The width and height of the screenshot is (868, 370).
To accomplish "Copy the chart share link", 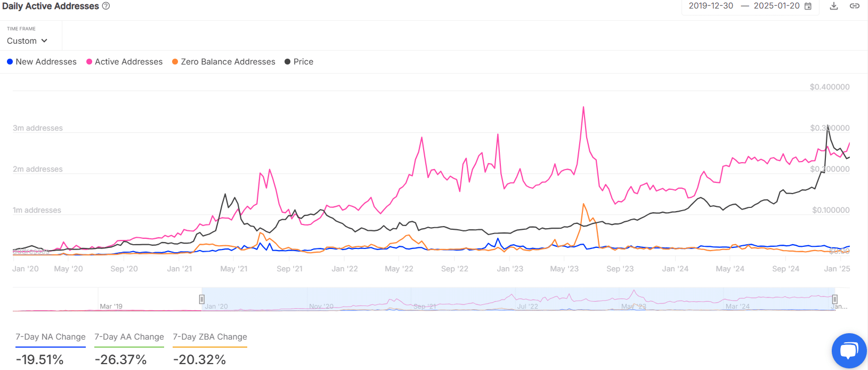I will click(854, 6).
